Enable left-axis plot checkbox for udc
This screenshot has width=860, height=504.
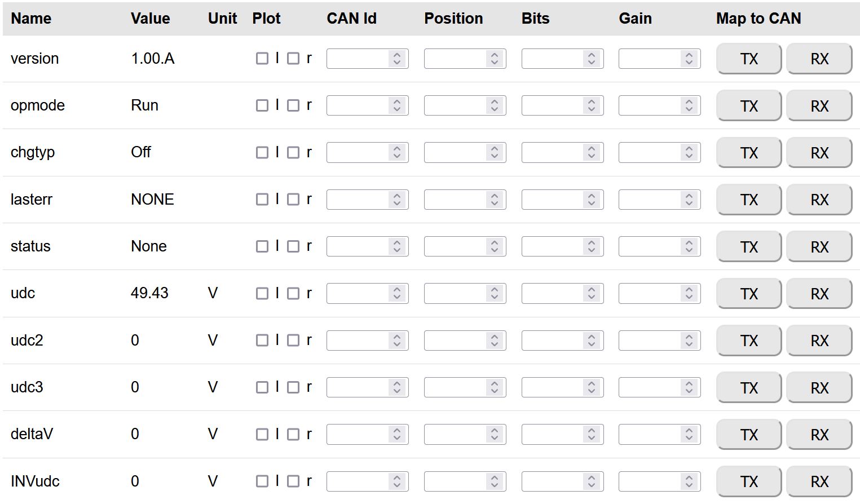point(262,294)
